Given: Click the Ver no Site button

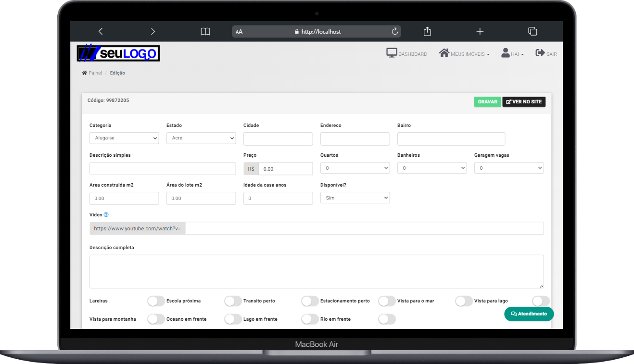Looking at the screenshot, I should tap(524, 102).
